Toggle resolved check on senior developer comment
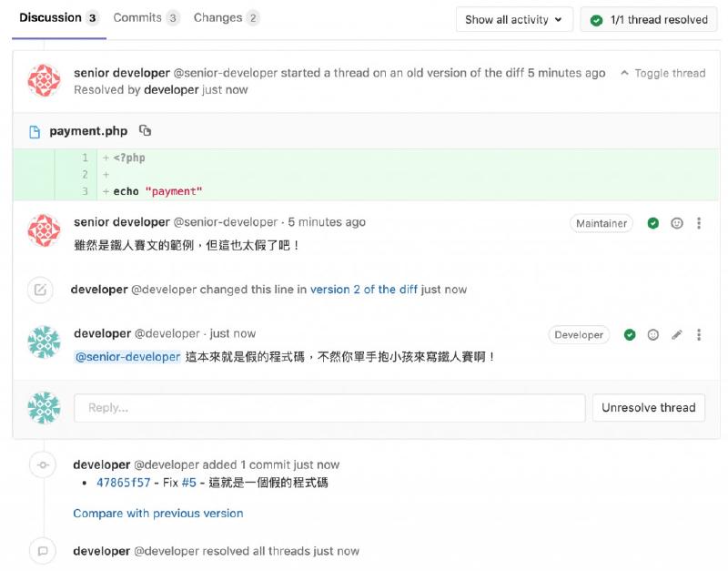The height and width of the screenshot is (571, 728). [652, 223]
